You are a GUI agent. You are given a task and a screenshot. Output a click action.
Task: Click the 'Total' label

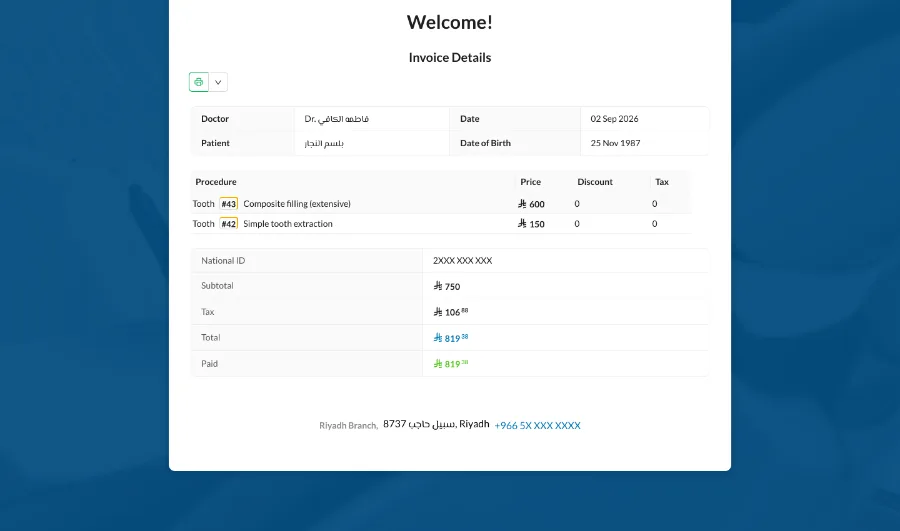coord(211,338)
